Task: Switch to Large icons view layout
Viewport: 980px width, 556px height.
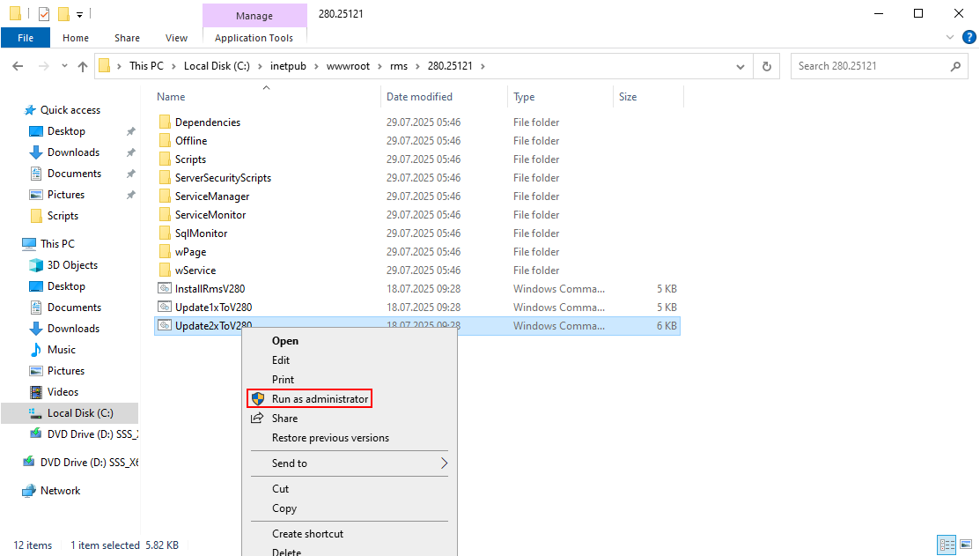Action: [966, 545]
